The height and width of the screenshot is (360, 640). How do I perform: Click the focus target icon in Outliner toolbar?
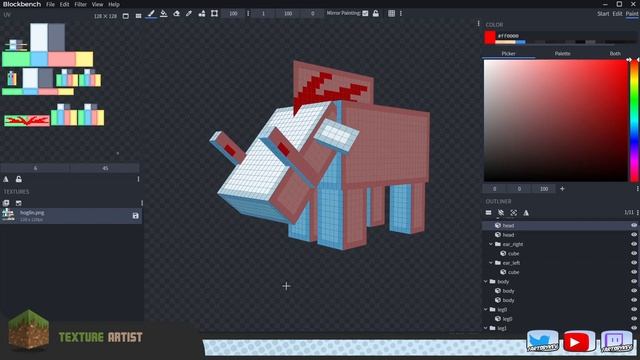pos(513,213)
